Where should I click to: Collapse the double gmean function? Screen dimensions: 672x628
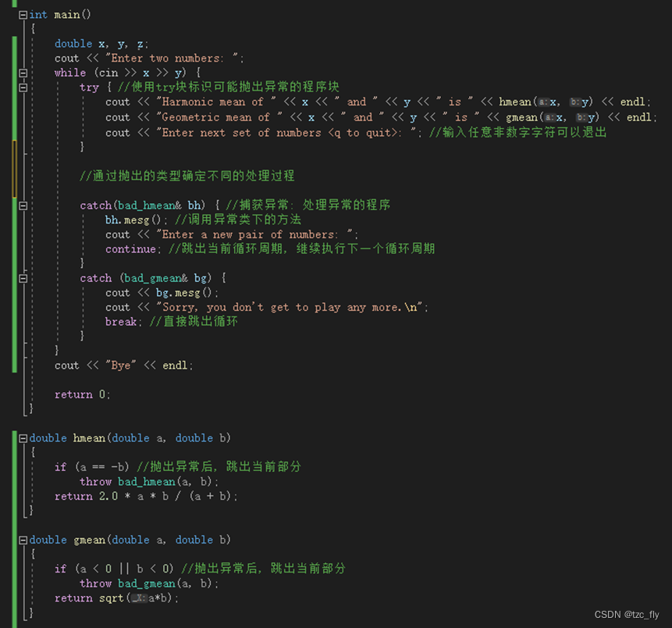[x=23, y=540]
